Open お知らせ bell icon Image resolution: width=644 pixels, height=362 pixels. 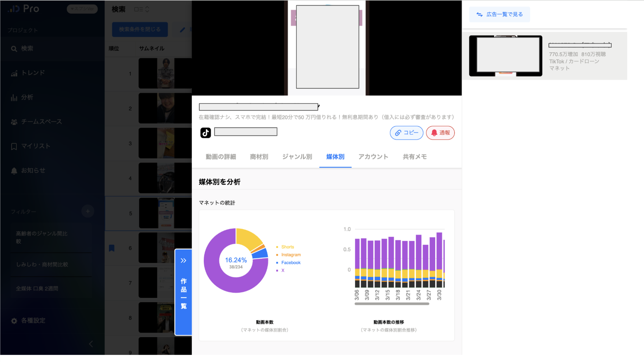(x=14, y=171)
